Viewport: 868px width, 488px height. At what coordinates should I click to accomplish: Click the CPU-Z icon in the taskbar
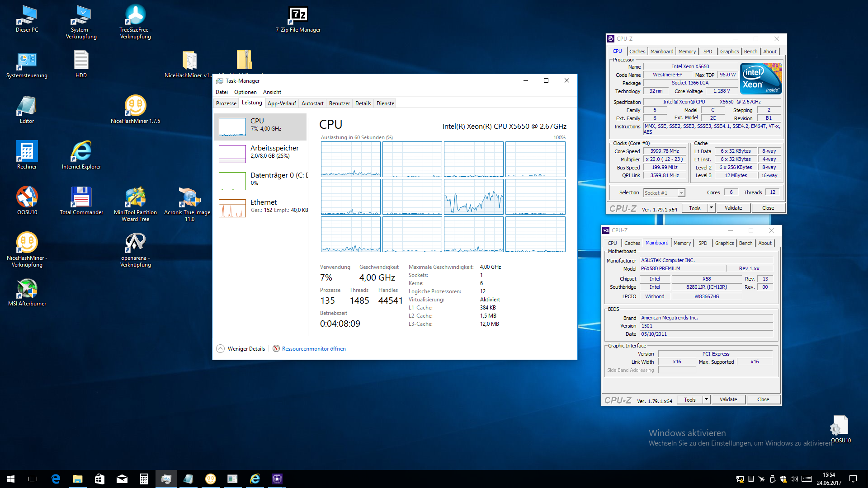(277, 479)
